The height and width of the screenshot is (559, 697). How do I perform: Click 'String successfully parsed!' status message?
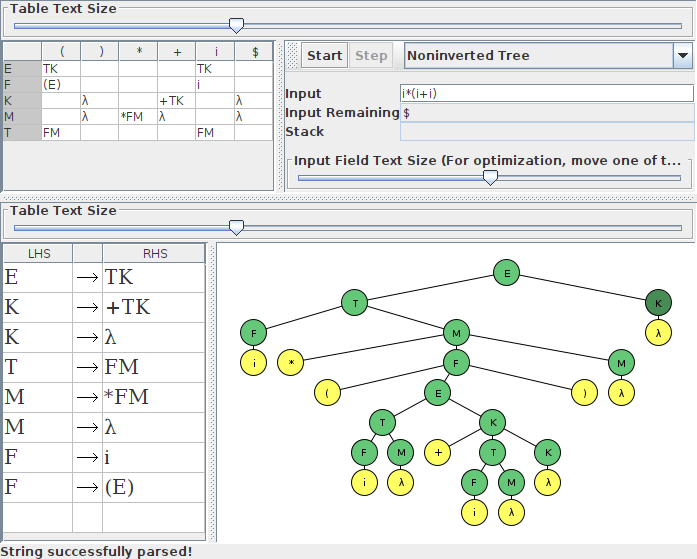(96, 551)
